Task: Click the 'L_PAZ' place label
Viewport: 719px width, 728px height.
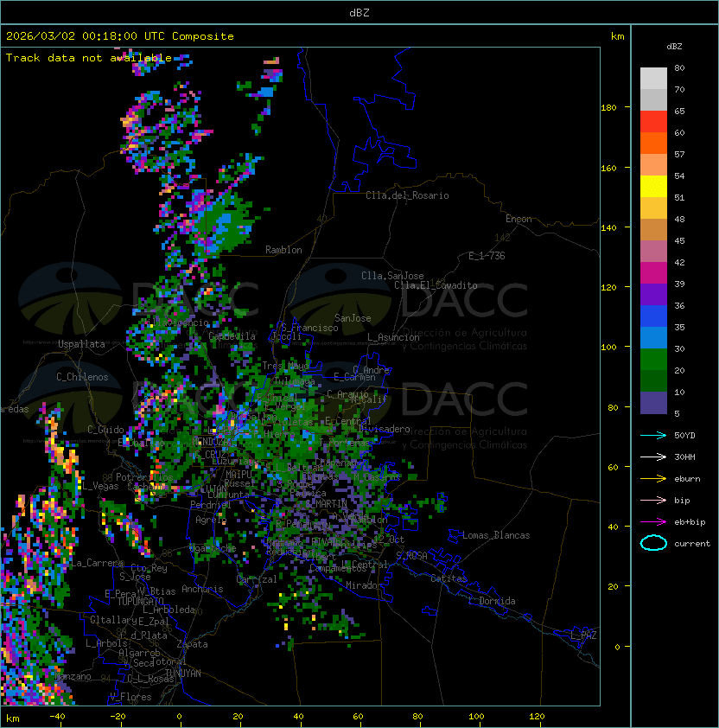Action: [x=583, y=635]
